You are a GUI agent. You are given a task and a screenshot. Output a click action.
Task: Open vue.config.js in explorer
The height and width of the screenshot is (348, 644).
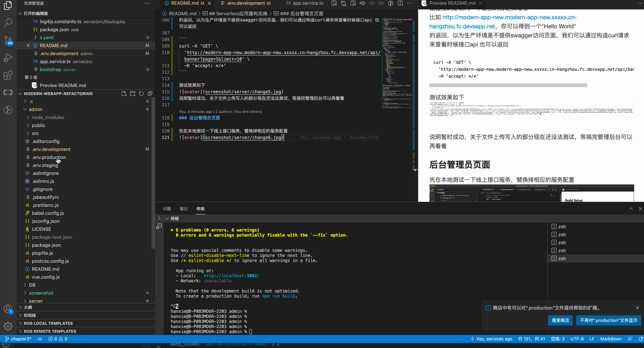pos(46,277)
